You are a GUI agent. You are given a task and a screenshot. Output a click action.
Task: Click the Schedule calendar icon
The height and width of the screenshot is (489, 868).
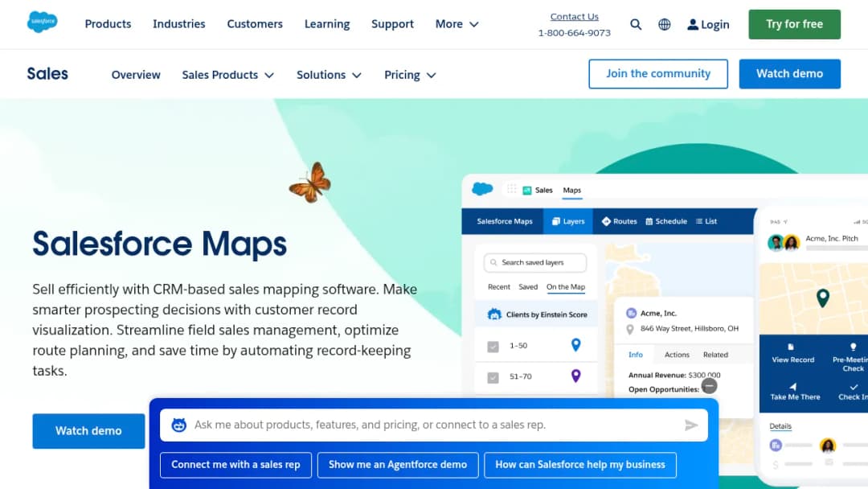(x=649, y=221)
